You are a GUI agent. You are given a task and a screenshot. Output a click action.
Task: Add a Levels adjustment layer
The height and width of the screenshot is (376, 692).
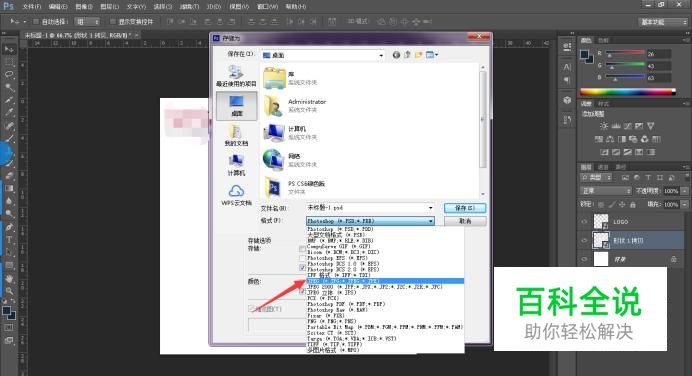tap(616, 126)
